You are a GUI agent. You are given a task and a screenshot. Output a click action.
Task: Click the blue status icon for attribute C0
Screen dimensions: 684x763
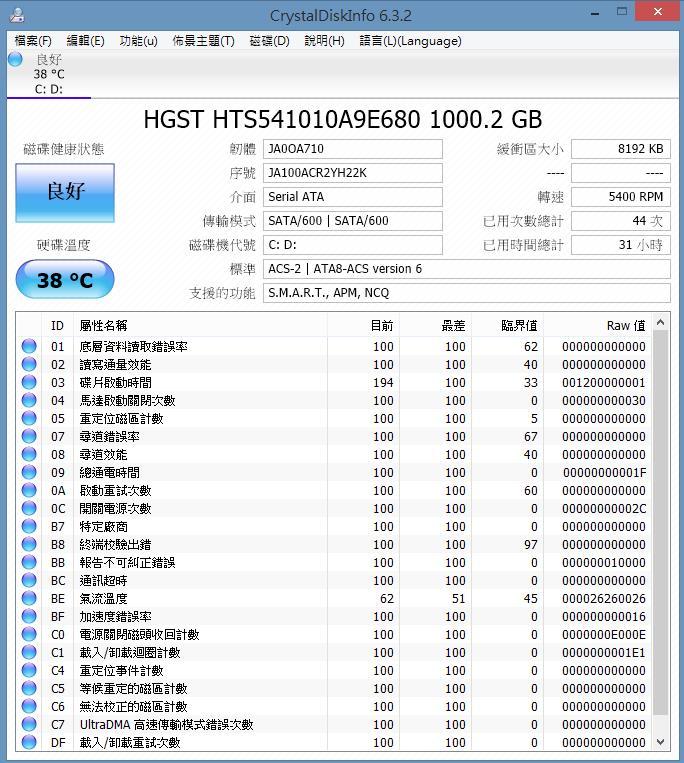[29, 634]
